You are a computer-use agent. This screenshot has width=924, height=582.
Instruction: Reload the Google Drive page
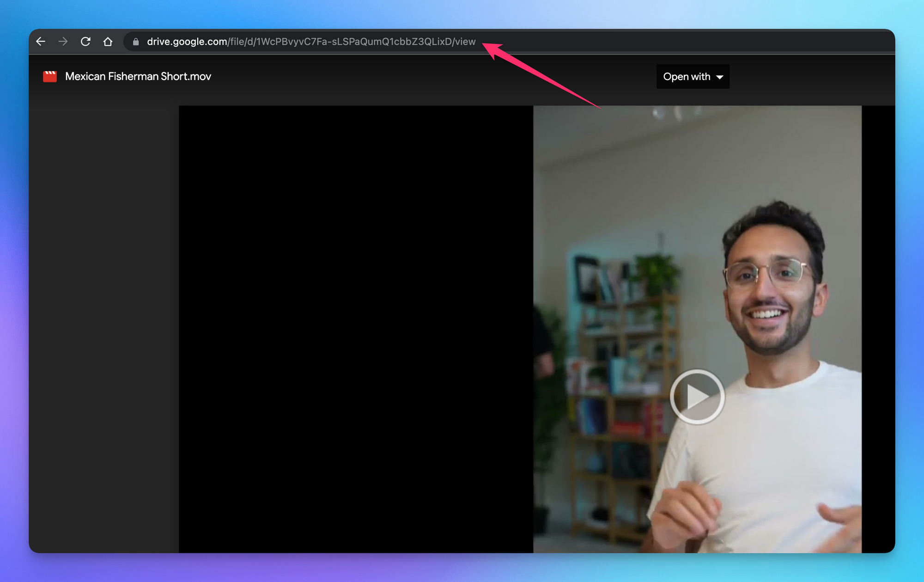tap(85, 42)
